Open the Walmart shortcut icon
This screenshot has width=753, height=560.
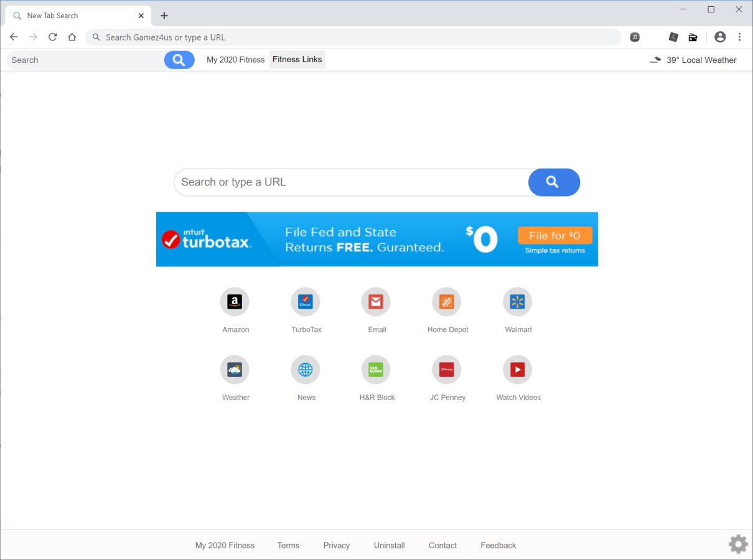pos(518,302)
